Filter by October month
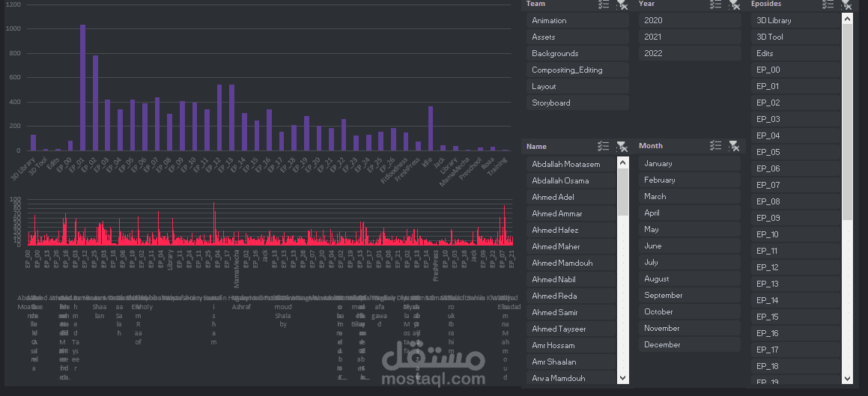The image size is (868, 396). pyautogui.click(x=690, y=312)
